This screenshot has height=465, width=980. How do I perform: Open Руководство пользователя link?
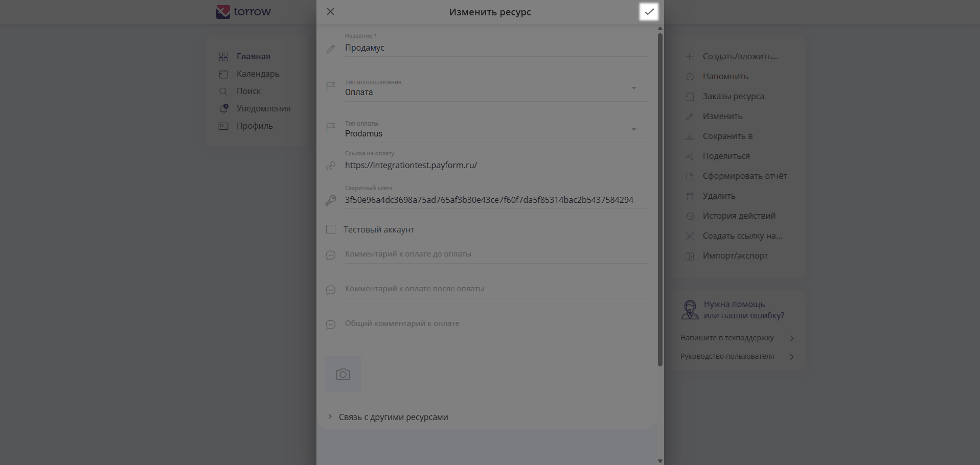[x=727, y=356]
